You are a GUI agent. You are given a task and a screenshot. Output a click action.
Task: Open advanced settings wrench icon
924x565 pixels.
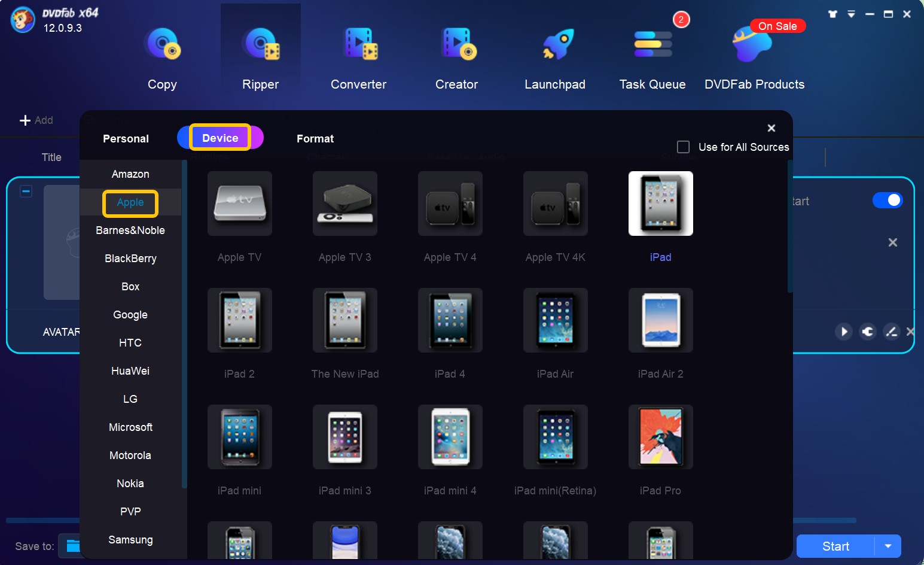click(x=868, y=332)
